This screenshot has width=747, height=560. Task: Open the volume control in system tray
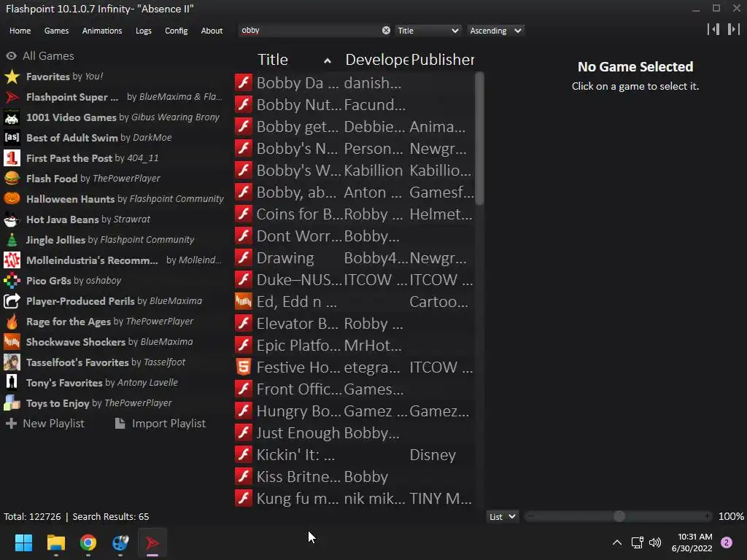pyautogui.click(x=655, y=542)
